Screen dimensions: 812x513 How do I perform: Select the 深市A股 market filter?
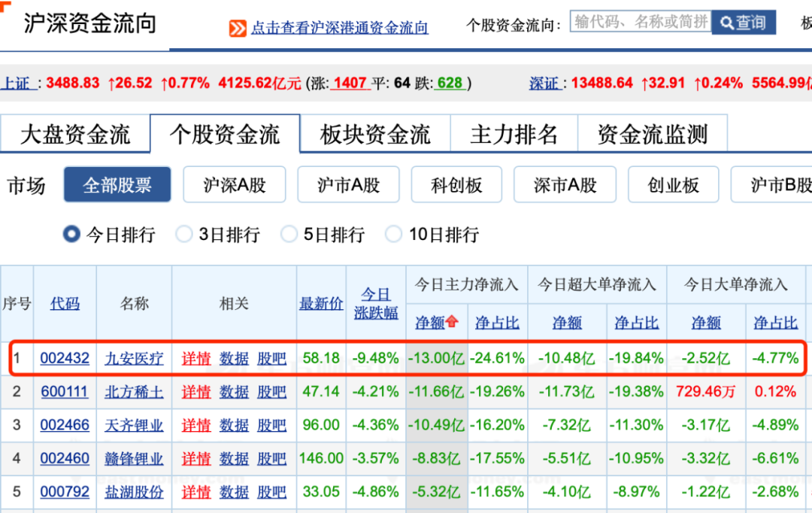[565, 184]
